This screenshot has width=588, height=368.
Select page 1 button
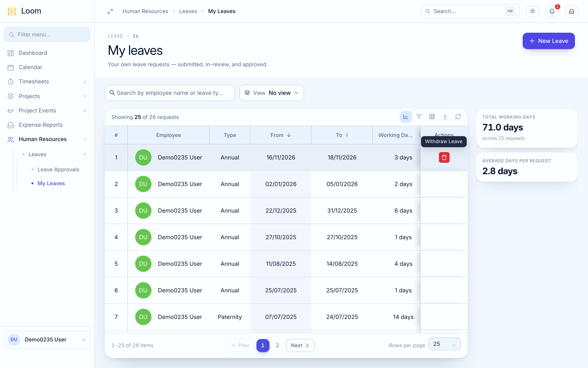pos(263,345)
